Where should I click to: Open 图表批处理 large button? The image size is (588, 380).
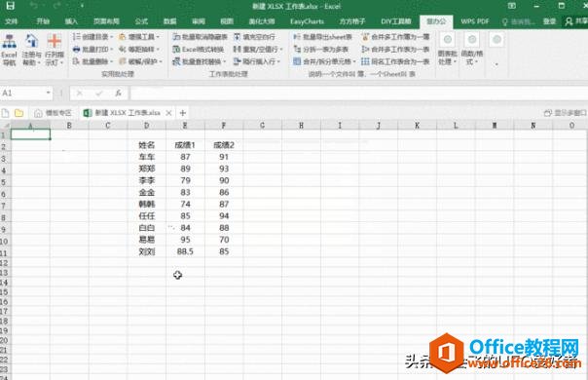click(x=447, y=49)
